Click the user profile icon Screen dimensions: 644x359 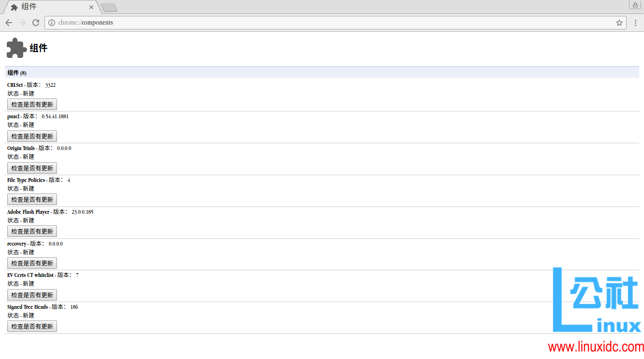pos(635,5)
